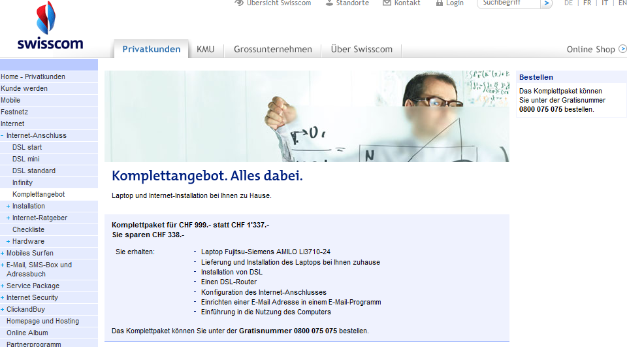The image size is (644, 347).
Task: Click the Suchbegriff search field
Action: 509,3
